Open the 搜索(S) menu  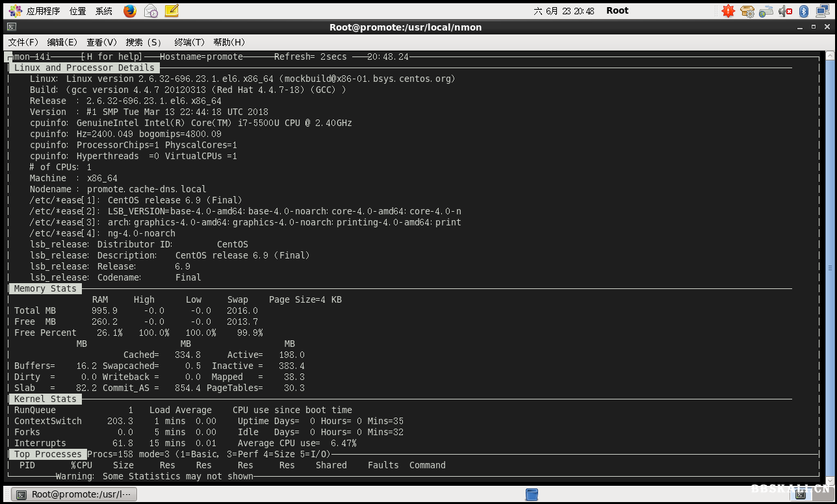coord(143,42)
